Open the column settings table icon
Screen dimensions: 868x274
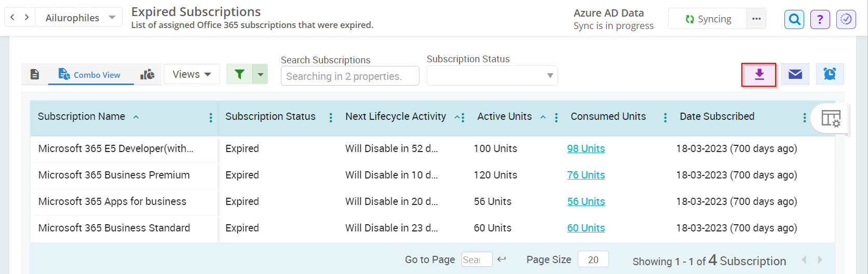[x=831, y=118]
